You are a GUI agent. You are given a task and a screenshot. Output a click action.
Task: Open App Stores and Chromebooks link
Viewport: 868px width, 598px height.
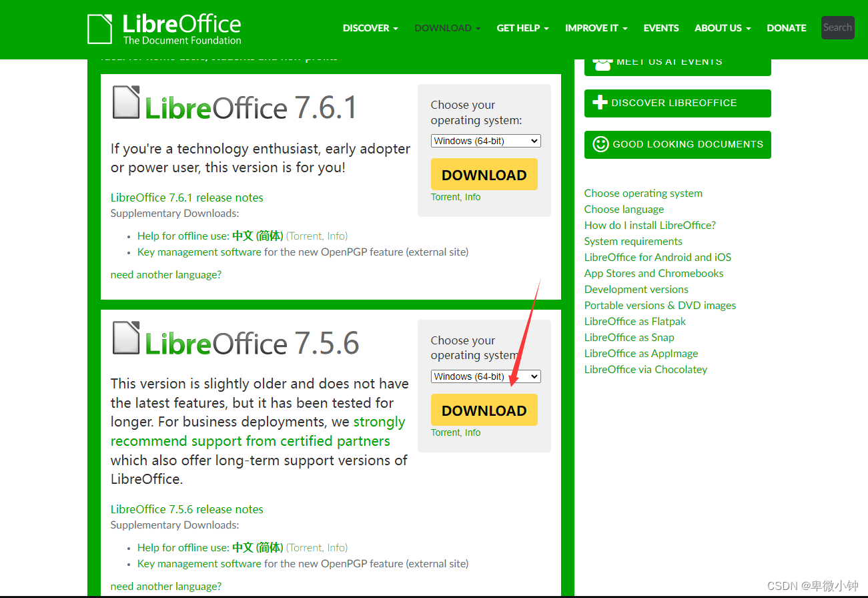pos(654,274)
